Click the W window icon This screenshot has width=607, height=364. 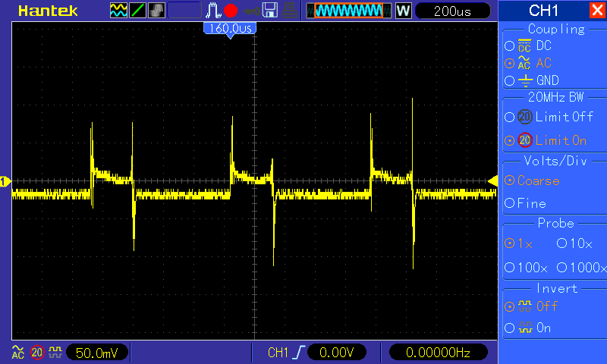click(403, 11)
